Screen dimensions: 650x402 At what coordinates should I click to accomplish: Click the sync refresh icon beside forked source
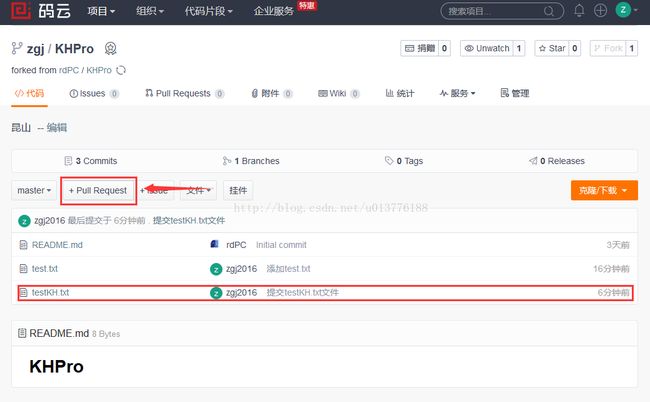pos(121,70)
